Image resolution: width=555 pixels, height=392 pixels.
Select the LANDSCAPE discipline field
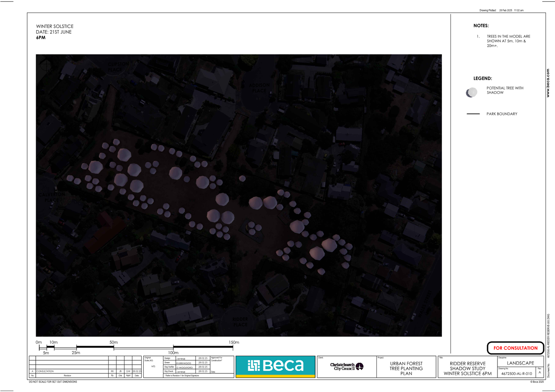pos(521,363)
